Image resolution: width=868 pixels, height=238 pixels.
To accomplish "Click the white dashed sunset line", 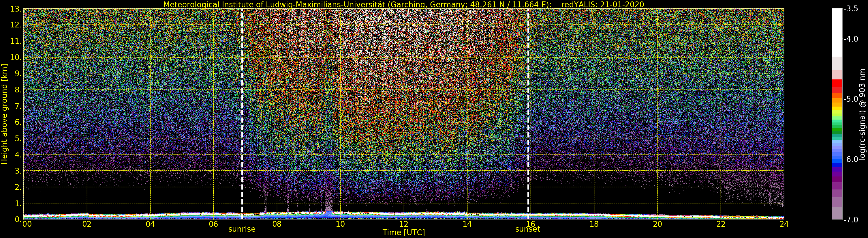I will (528, 114).
